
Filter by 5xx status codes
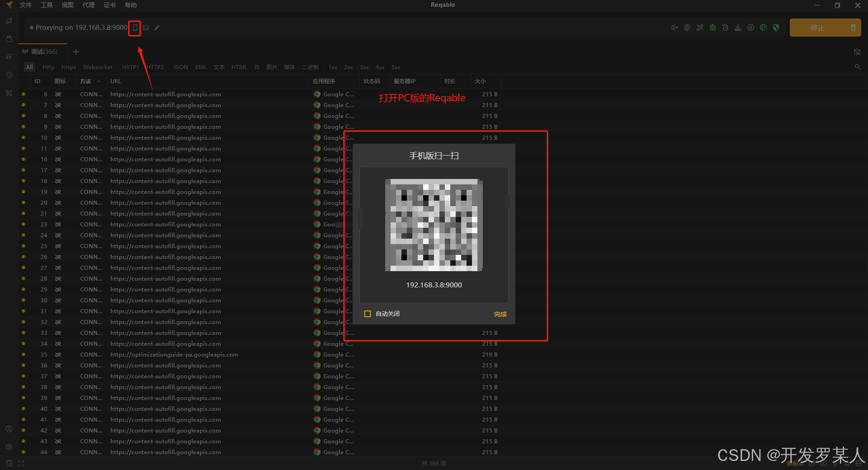396,67
